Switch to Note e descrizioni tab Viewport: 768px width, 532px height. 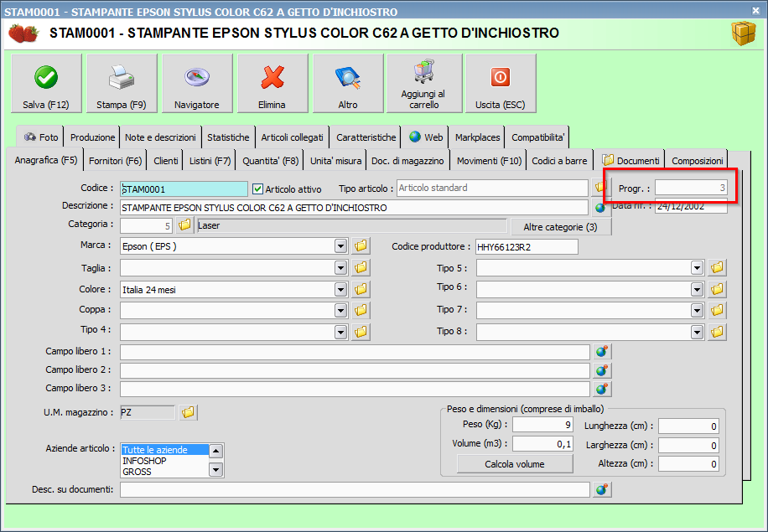160,137
